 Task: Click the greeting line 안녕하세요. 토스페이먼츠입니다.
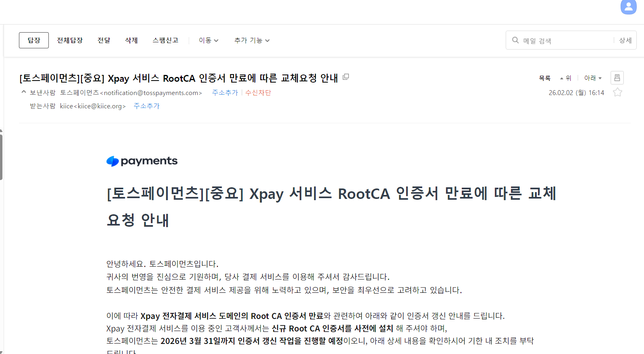[163, 264]
